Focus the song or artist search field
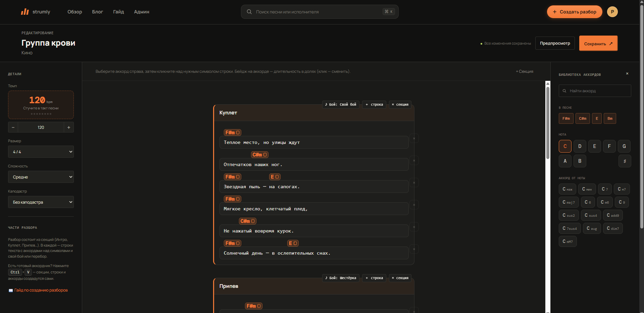The image size is (644, 313). [319, 12]
